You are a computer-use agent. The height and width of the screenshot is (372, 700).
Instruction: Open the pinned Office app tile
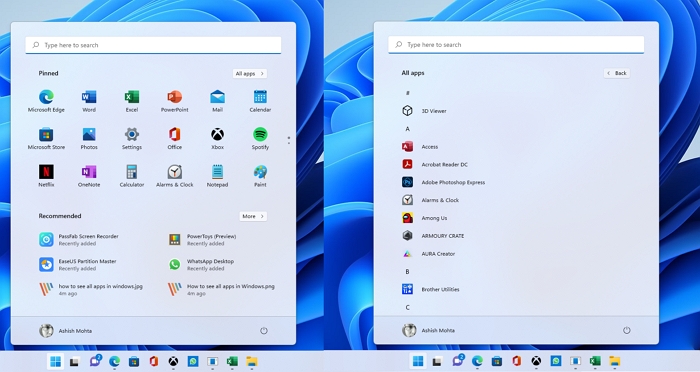coord(175,138)
